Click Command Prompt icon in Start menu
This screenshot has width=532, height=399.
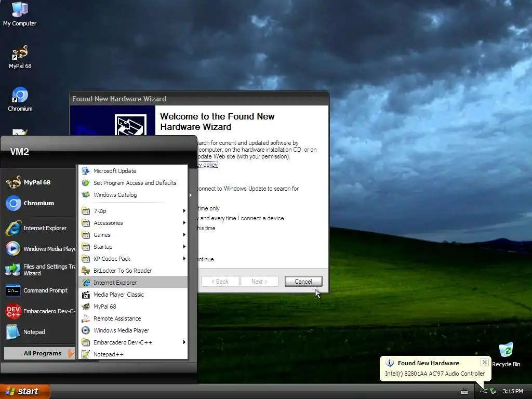pyautogui.click(x=13, y=291)
